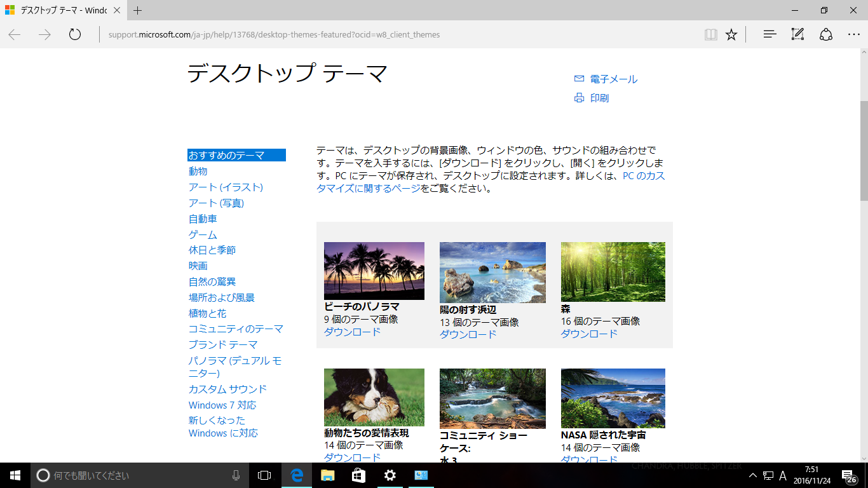Viewport: 868px width, 488px height.
Task: Open Settings from the taskbar
Action: point(389,475)
